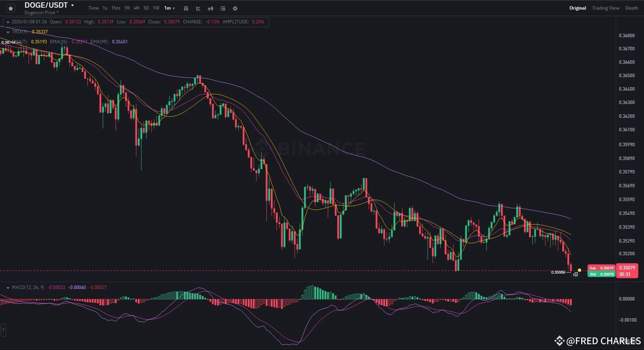This screenshot has width=644, height=350.
Task: Click the candlestick comparison icon in the toolbar
Action: click(x=210, y=8)
